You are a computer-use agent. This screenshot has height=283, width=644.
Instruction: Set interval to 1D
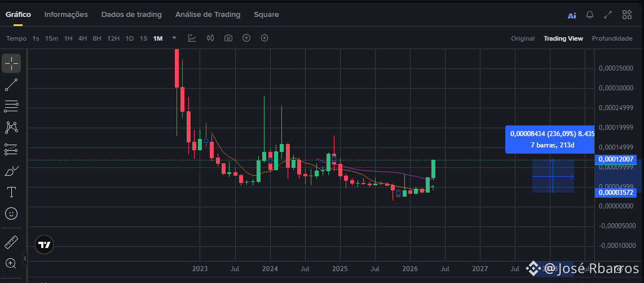[130, 38]
